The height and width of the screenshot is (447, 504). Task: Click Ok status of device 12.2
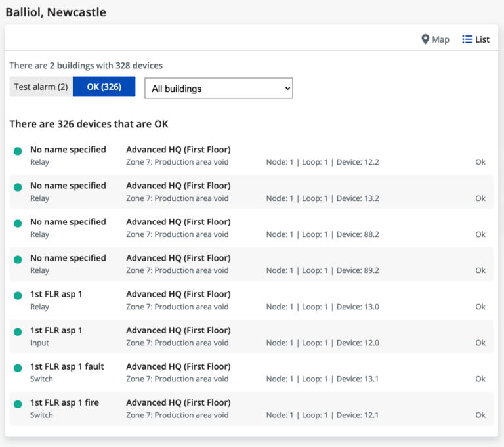(x=480, y=162)
